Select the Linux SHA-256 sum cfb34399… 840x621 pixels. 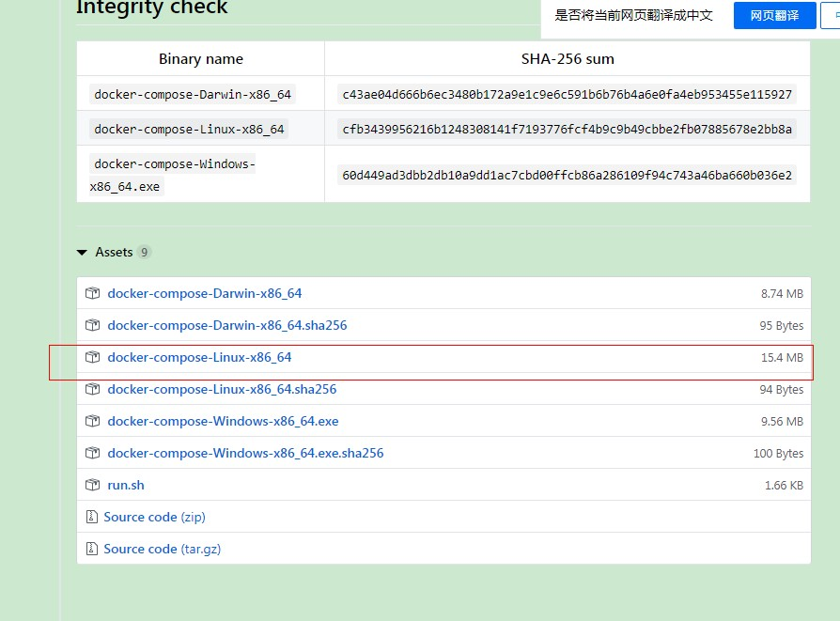tap(567, 129)
